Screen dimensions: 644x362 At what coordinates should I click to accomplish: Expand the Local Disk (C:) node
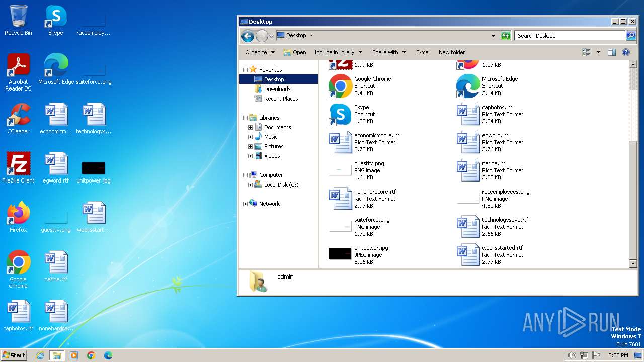coord(250,185)
